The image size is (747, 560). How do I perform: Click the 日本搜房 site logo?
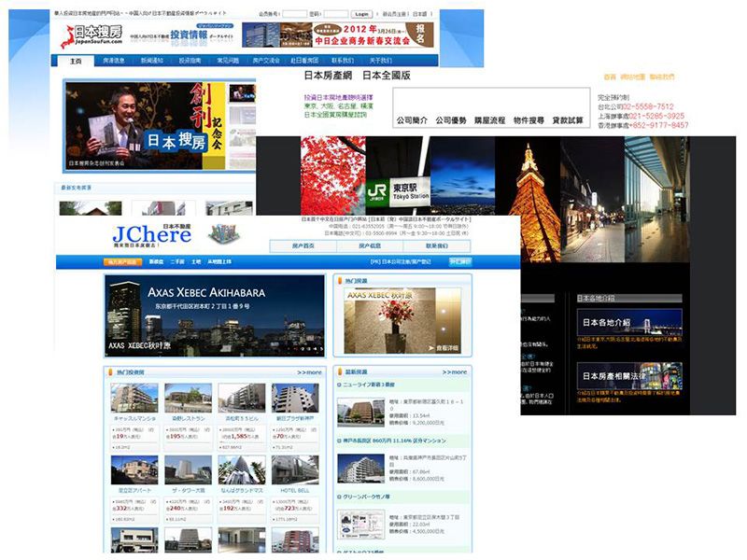click(91, 35)
